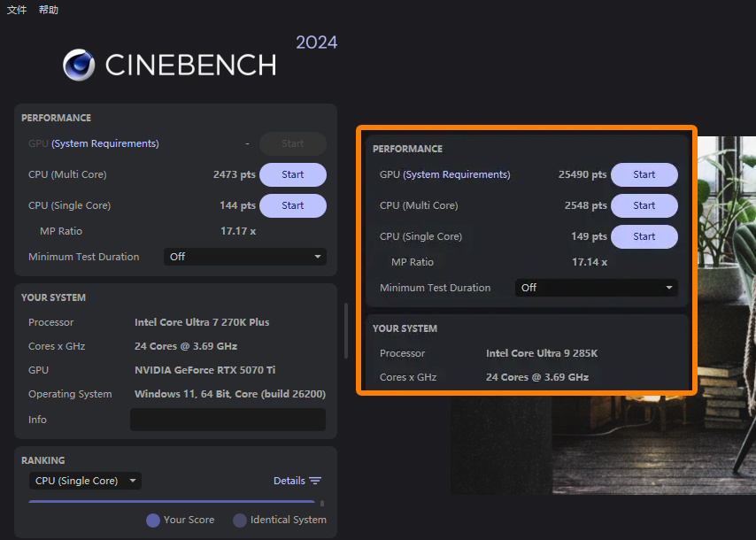
Task: Expand Minimum Test Duration dropdown below 17.17 x ratio
Action: (245, 257)
